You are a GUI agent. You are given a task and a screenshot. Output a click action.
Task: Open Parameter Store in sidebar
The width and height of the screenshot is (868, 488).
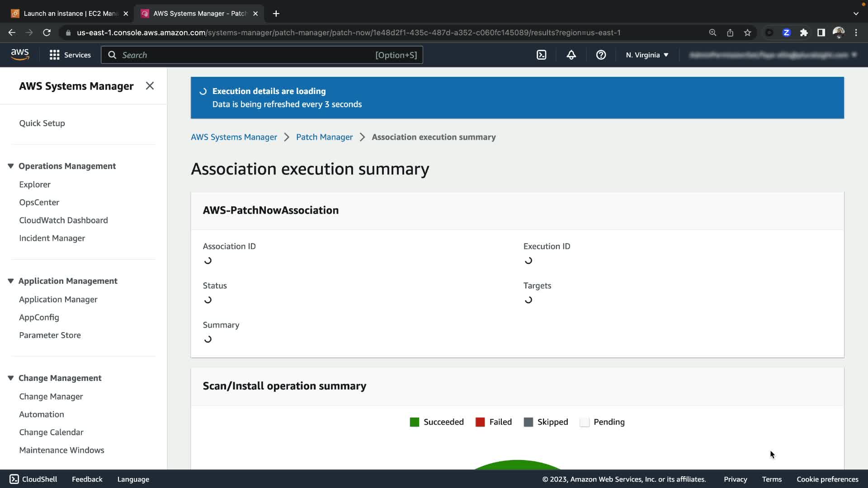[x=50, y=335]
